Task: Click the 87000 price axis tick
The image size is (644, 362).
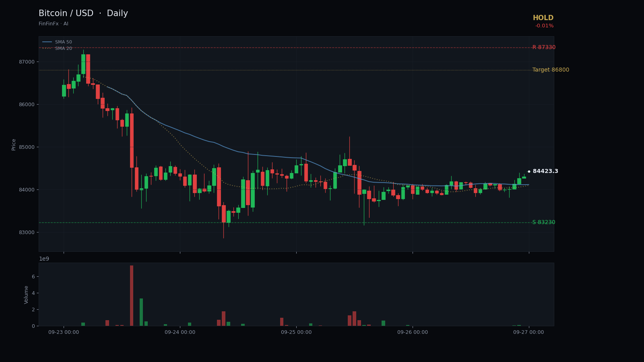Action: click(27, 62)
